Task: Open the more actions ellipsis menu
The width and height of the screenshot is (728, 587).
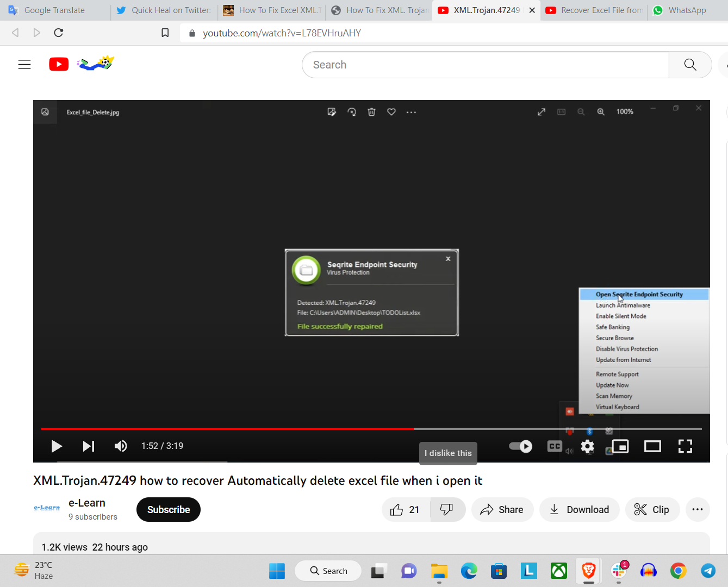Action: (698, 510)
